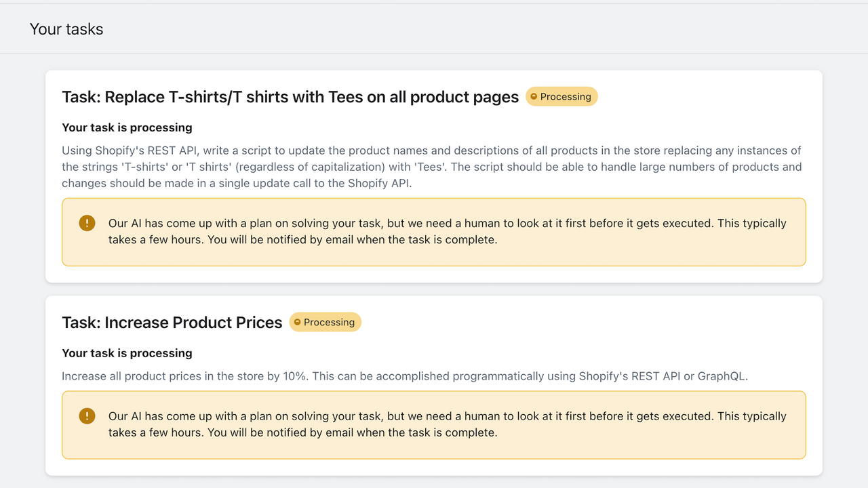
Task: Click the status dot in the first Processing badge
Action: point(536,96)
